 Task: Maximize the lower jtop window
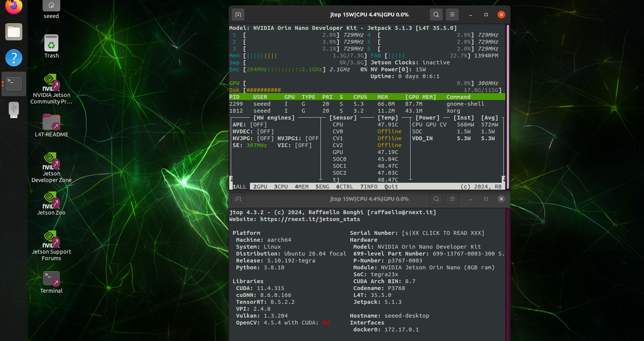(x=486, y=199)
